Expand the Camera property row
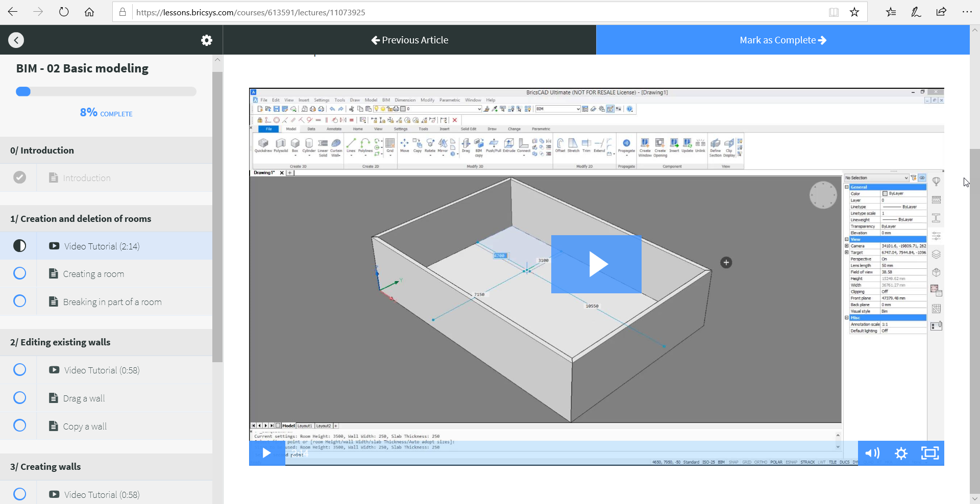The image size is (980, 504). 847,246
